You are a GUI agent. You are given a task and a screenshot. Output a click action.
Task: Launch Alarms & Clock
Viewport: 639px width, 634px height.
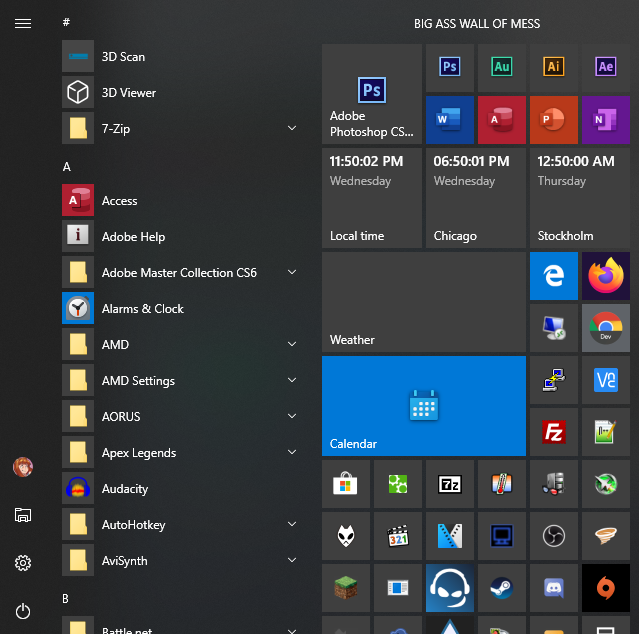[183, 308]
